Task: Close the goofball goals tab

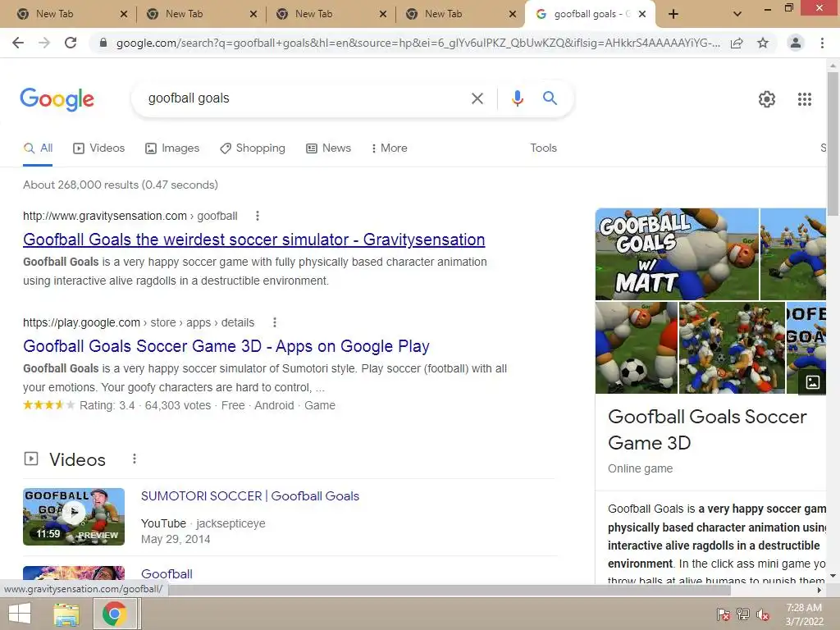Action: click(642, 15)
